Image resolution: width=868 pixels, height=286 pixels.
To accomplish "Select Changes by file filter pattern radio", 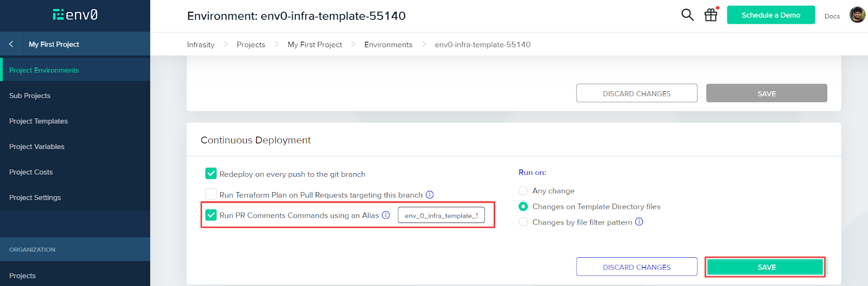I will point(523,222).
